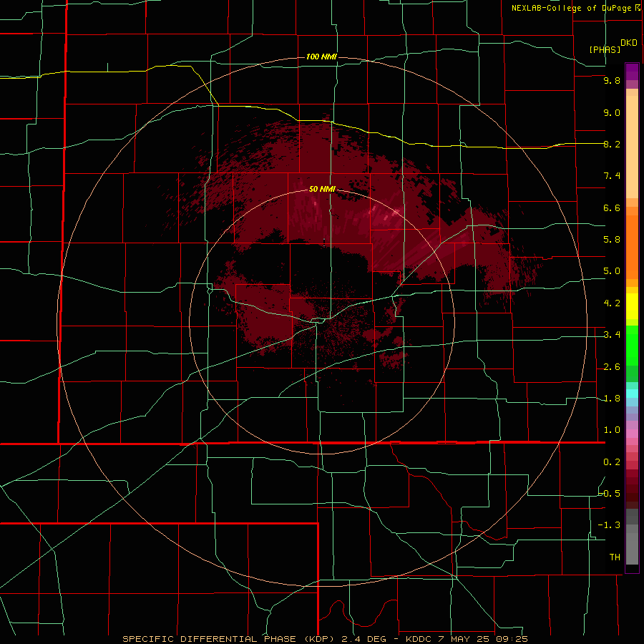Click the 8.2 value on the color scale
Screen dimensions: 644x644
tap(612, 144)
